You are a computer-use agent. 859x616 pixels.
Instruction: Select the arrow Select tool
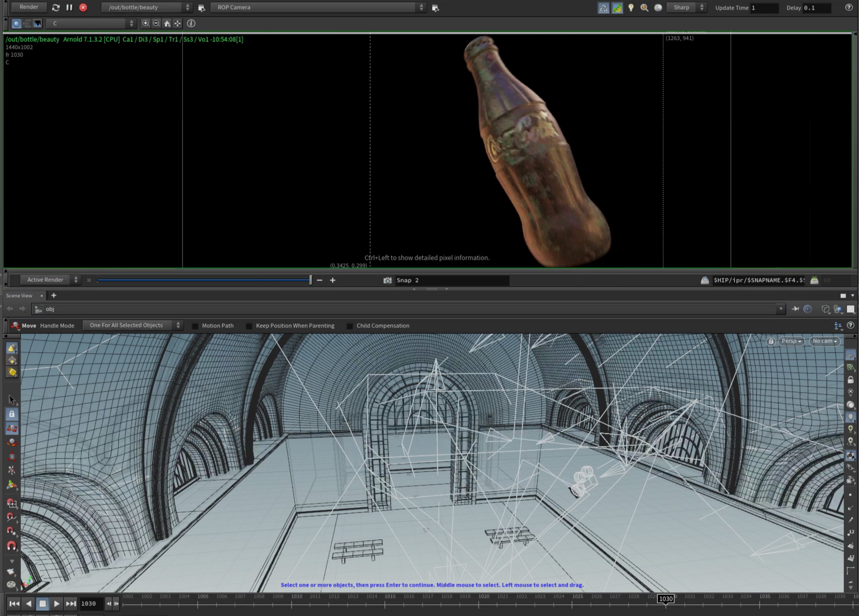click(x=12, y=399)
